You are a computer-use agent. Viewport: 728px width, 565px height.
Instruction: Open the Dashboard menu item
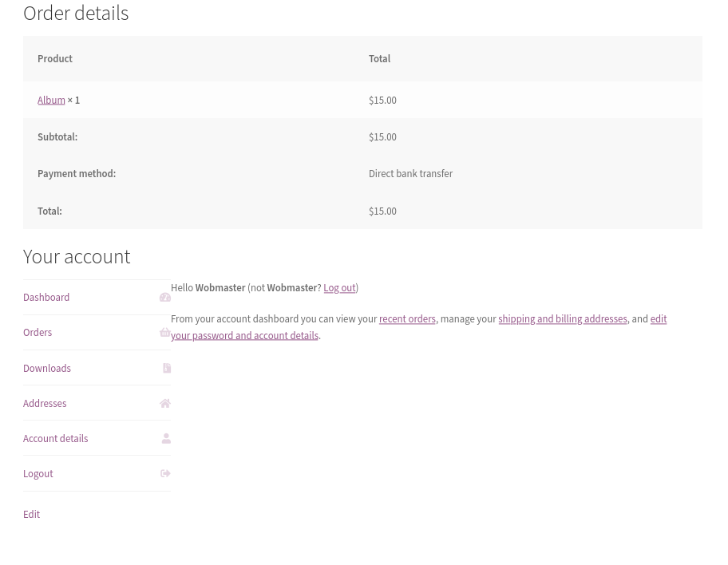(x=45, y=297)
